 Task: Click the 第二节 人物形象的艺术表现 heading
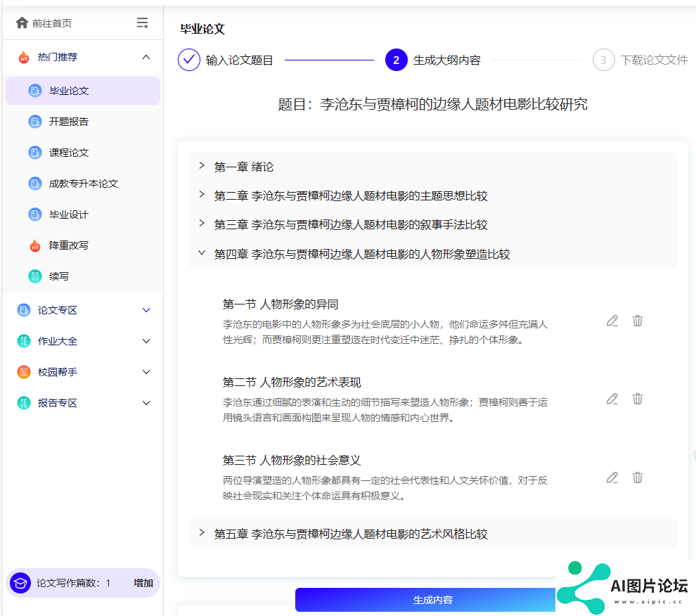pyautogui.click(x=292, y=383)
